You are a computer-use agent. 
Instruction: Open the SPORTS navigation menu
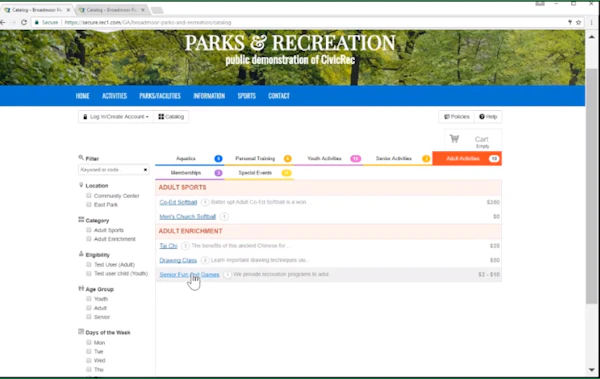pyautogui.click(x=246, y=96)
